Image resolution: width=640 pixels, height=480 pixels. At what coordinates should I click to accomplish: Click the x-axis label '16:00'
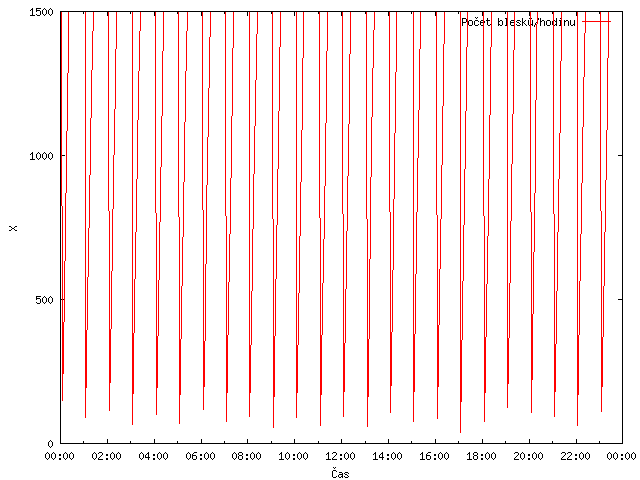(x=434, y=456)
